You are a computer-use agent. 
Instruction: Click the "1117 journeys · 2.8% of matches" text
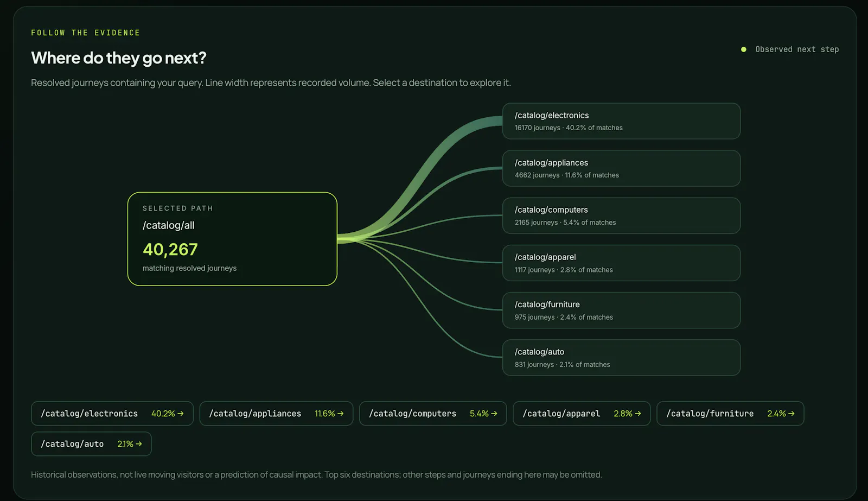click(x=564, y=270)
